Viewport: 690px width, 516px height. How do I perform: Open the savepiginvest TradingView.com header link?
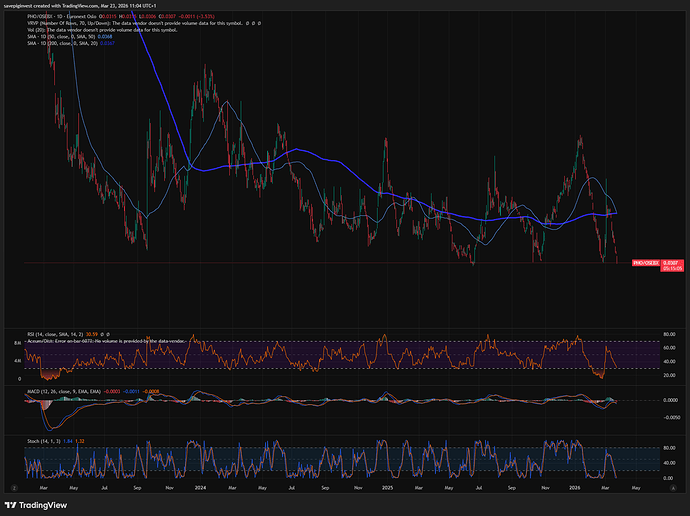point(78,6)
